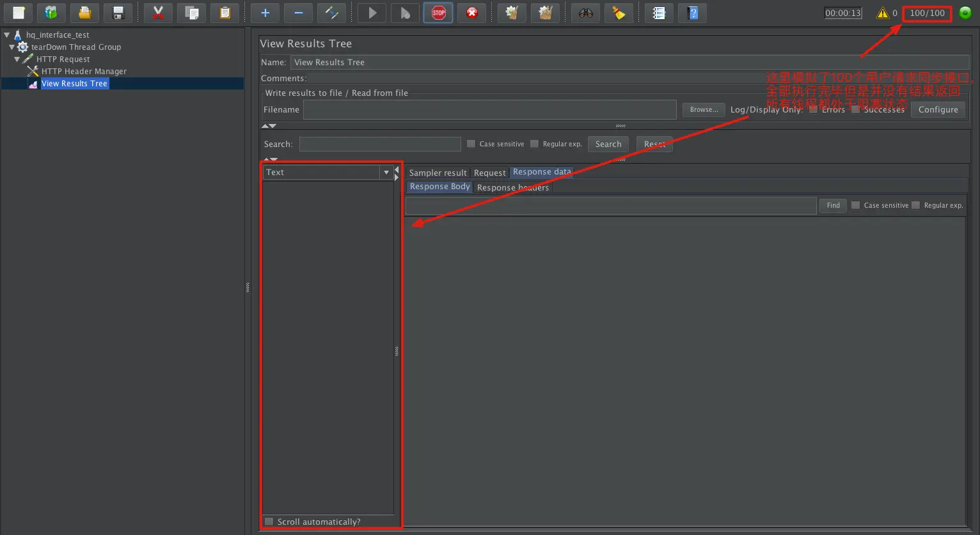
Task: Enable the Errors only checkbox
Action: [x=814, y=109]
